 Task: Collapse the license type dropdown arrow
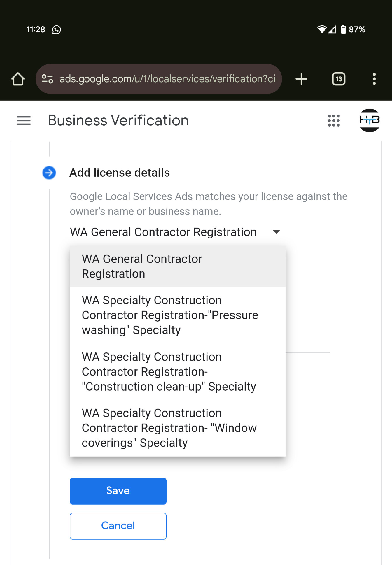tap(276, 232)
